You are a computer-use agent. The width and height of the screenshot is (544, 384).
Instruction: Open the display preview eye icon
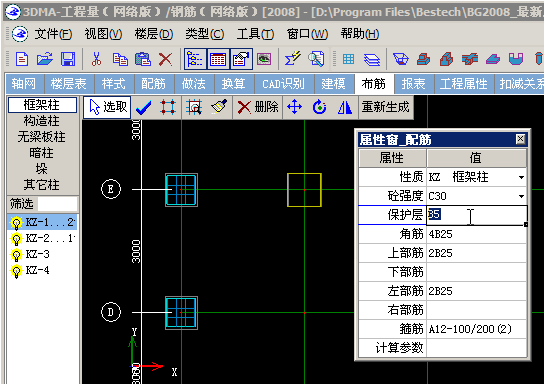tap(264, 59)
